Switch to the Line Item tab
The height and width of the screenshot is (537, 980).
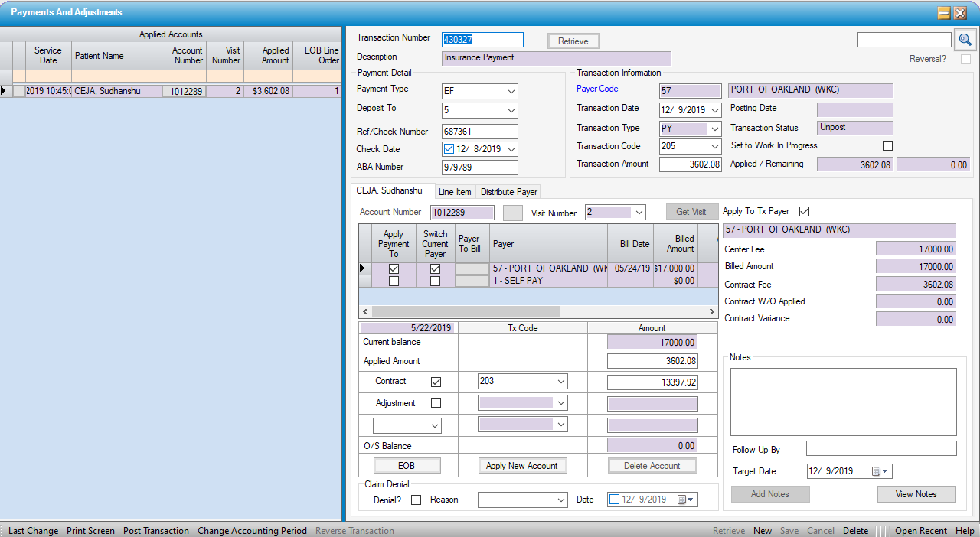(455, 192)
